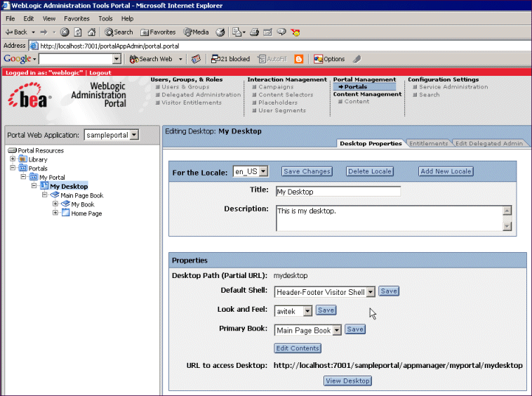The image size is (532, 396).
Task: Click the Edit page icon in the toolbar
Action: (267, 32)
